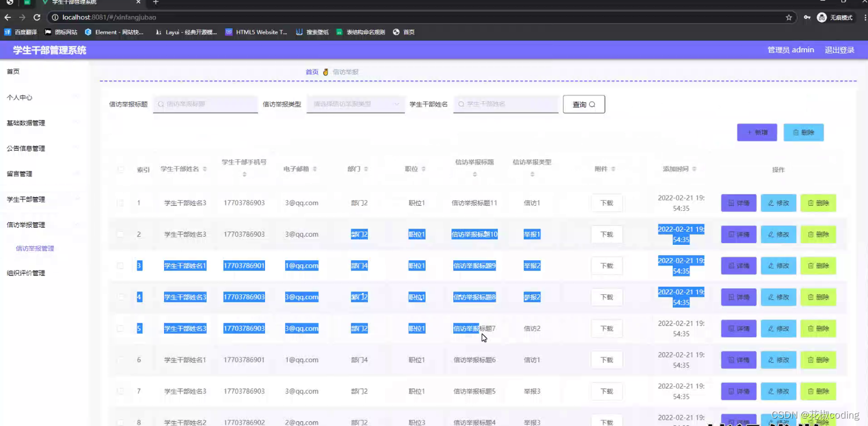This screenshot has width=868, height=426.
Task: Sort by 部门 column sort arrows
Action: pyautogui.click(x=365, y=169)
